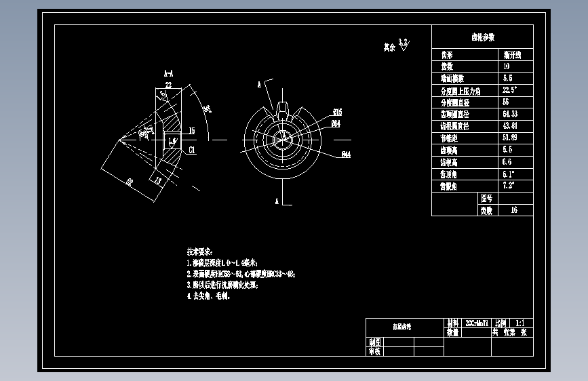Viewport: 588px width, 381px height.
Task: Select the '制图' label
Action: tap(374, 342)
